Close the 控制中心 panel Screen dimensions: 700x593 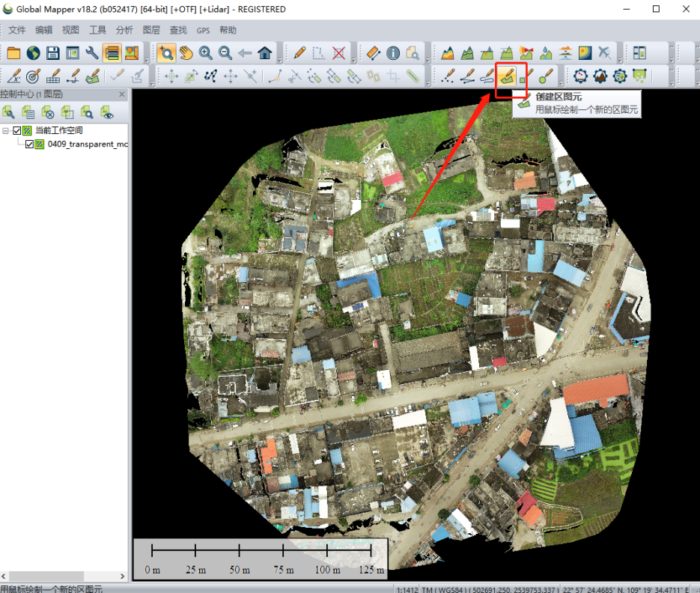pos(122,94)
